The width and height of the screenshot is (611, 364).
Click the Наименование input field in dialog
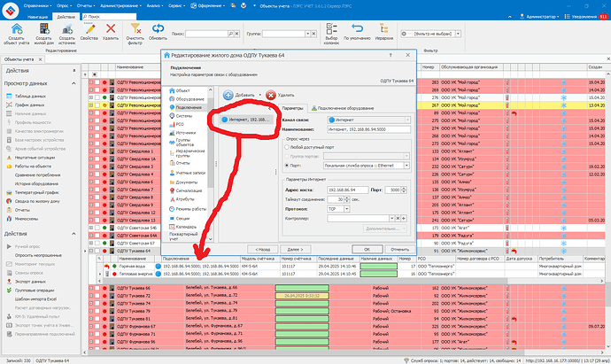click(x=368, y=129)
